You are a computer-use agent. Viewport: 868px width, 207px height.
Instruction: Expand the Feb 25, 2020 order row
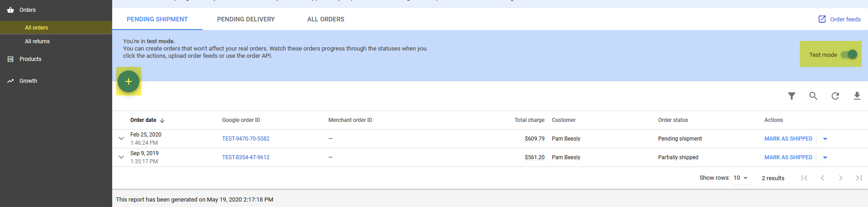(x=121, y=138)
